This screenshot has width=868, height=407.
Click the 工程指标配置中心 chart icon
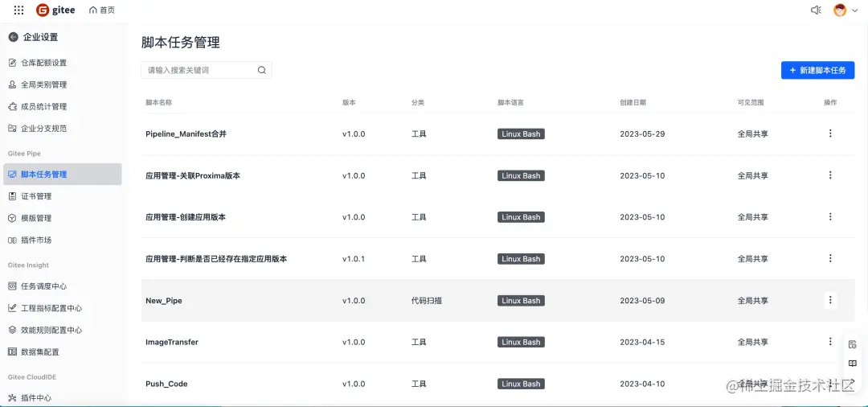coord(12,308)
